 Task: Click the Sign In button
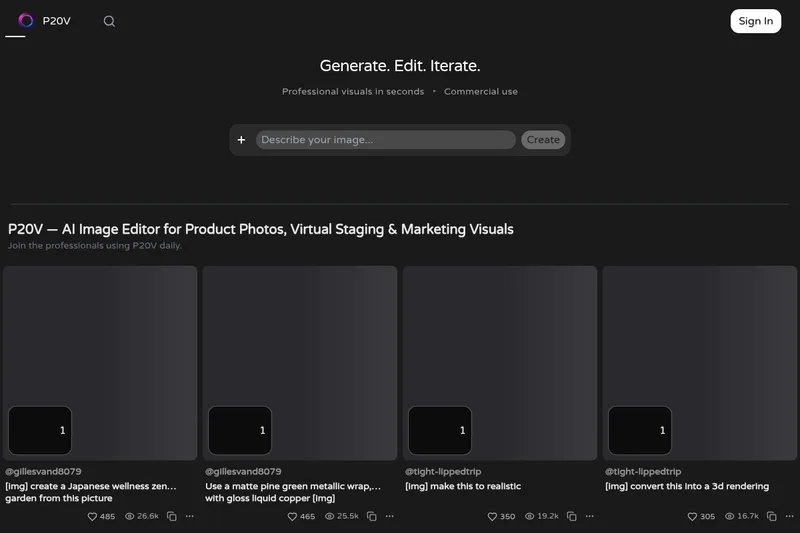click(x=756, y=21)
